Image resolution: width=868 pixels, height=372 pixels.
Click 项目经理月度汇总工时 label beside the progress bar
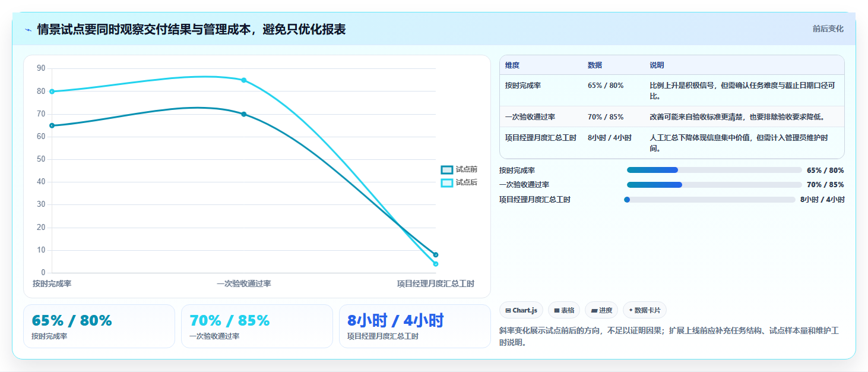click(535, 200)
